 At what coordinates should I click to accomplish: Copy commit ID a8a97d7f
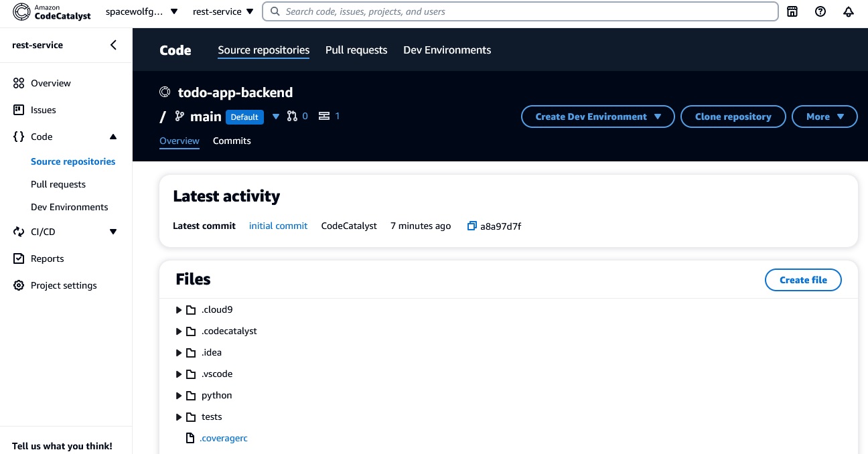[472, 226]
